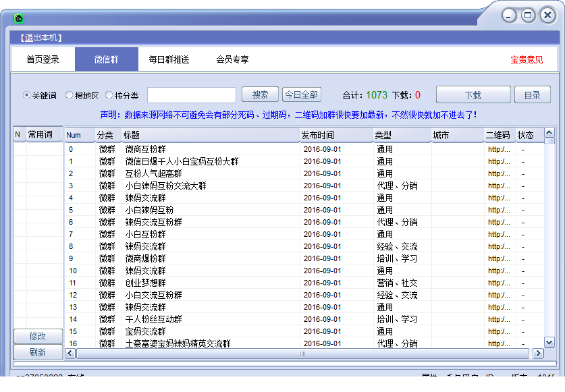Click the 宝贵意见 link

coord(527,60)
